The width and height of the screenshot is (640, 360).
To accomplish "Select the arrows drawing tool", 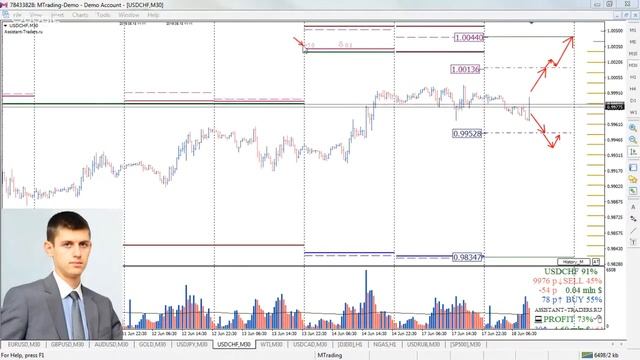I will [x=633, y=219].
